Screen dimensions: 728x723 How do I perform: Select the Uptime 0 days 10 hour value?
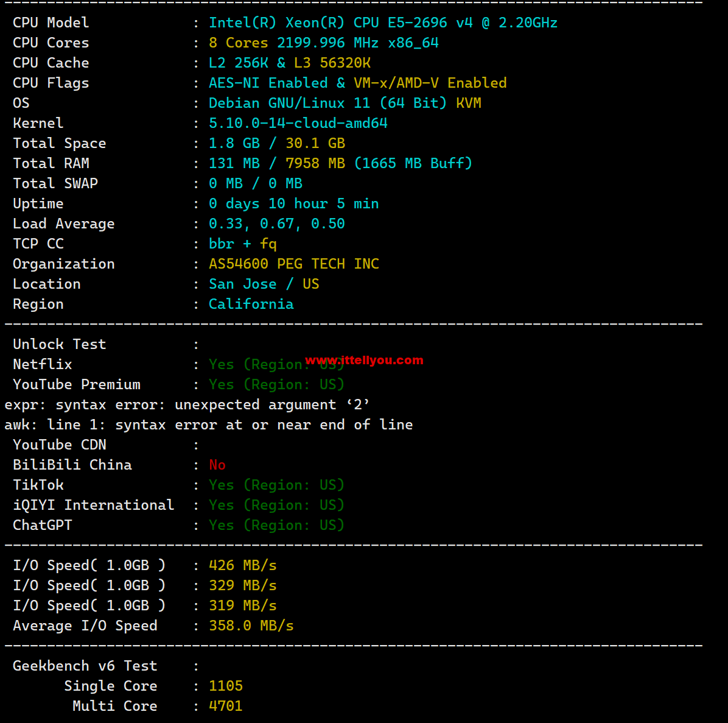(x=294, y=203)
